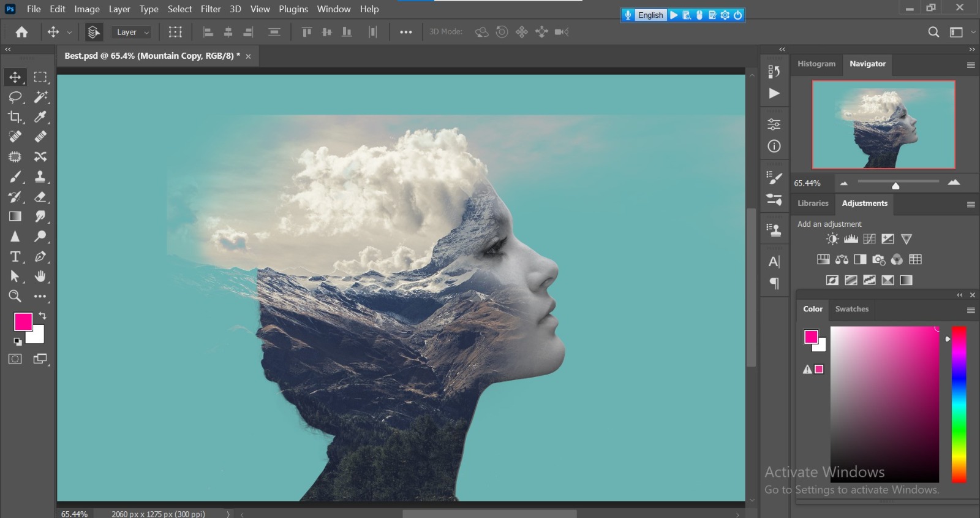Screen dimensions: 980x518
Task: Open the Adjustments panel options menu
Action: (971, 204)
